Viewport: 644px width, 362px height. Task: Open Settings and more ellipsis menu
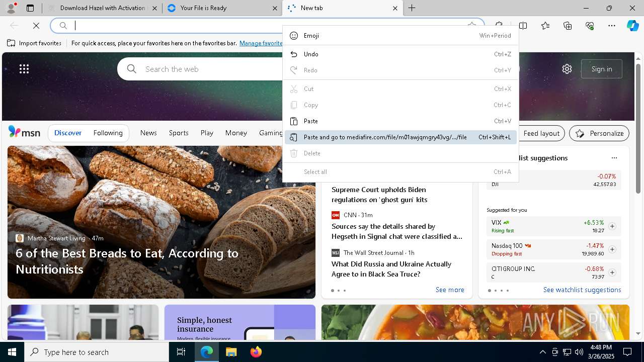tap(612, 26)
